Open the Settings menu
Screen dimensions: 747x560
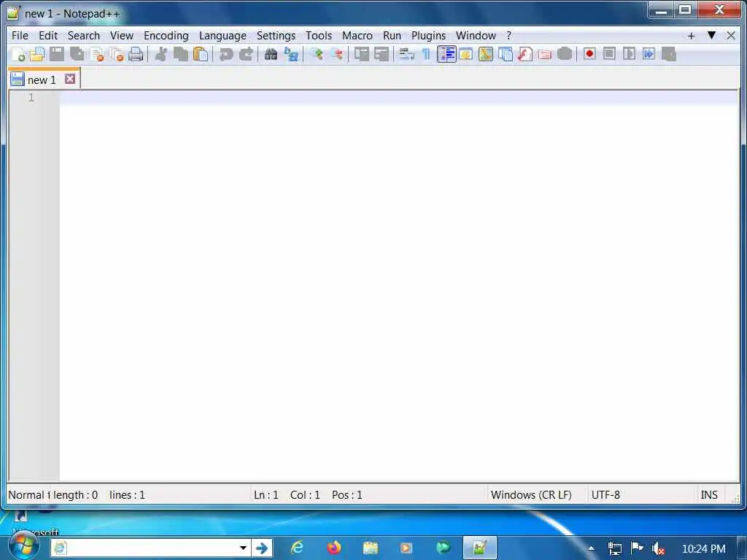(276, 36)
